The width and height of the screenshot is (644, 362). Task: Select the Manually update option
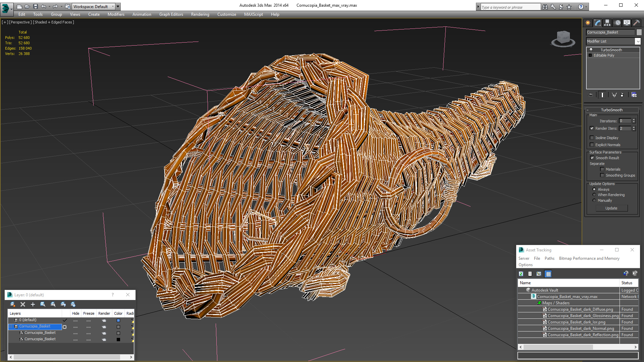[594, 200]
